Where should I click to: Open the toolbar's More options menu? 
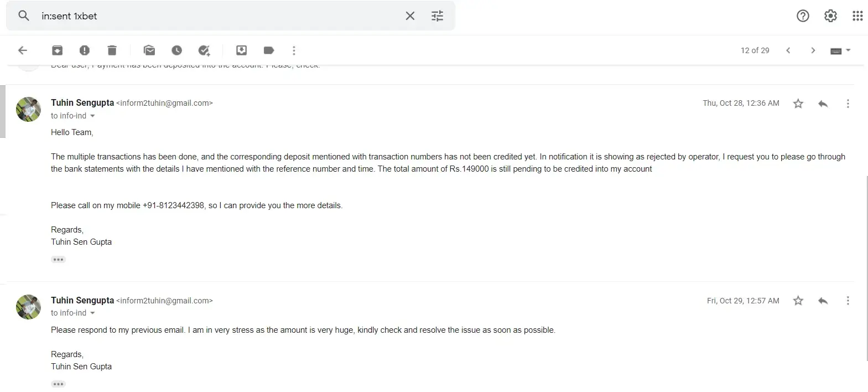click(x=294, y=50)
